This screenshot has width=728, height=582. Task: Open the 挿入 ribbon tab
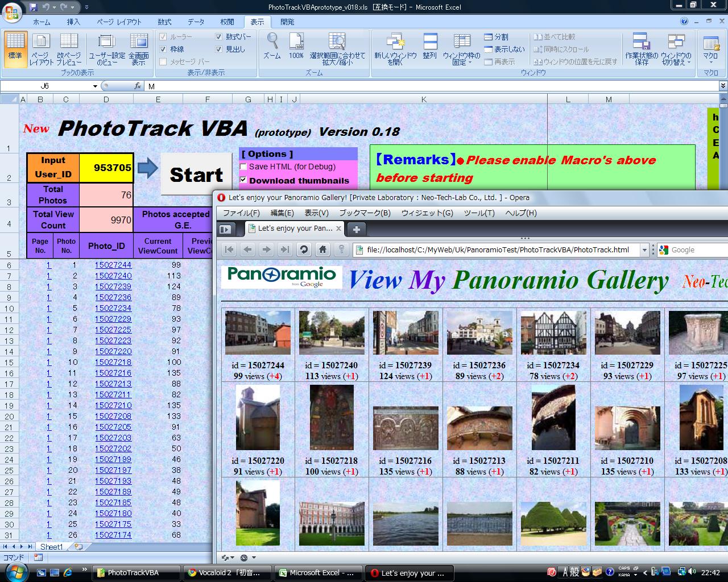point(73,22)
